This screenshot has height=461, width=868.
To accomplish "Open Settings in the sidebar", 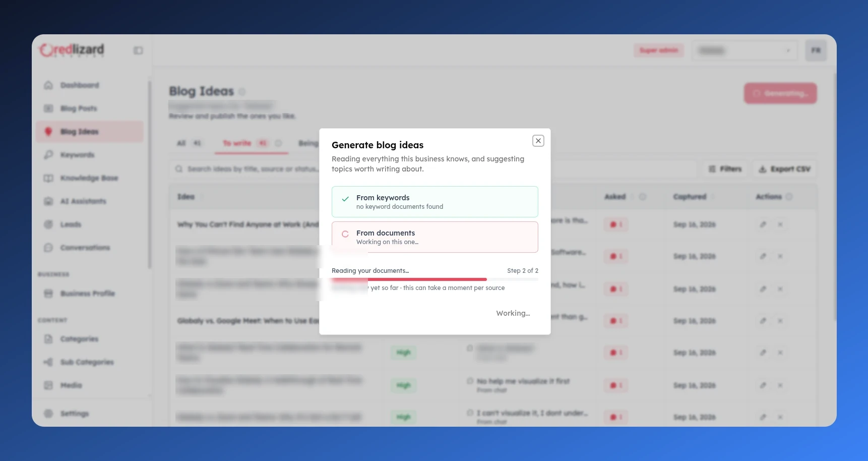I will [90, 414].
